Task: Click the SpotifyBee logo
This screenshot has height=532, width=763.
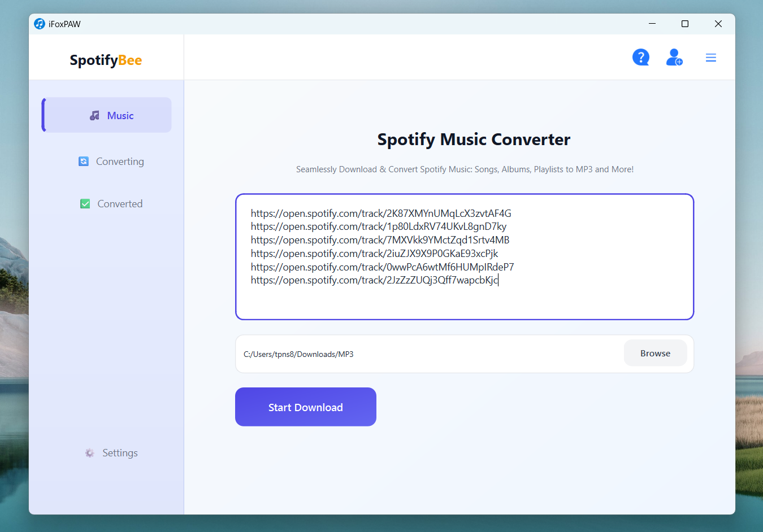Action: coord(106,60)
